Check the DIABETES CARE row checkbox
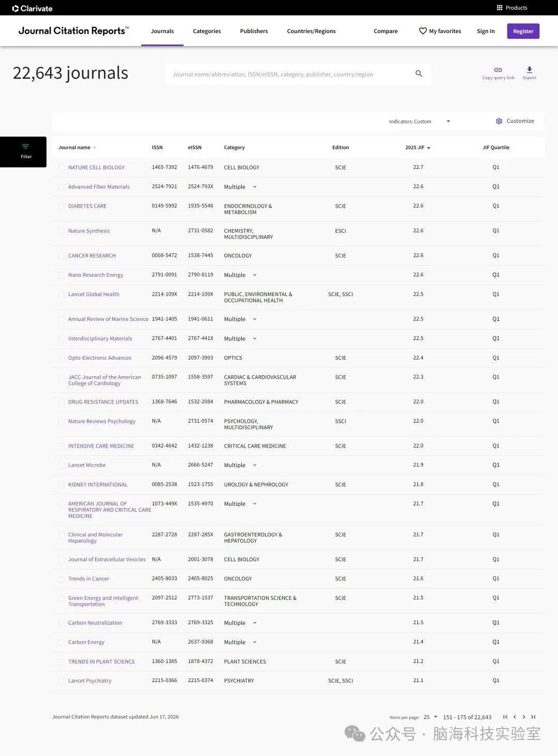The height and width of the screenshot is (756, 558). [x=61, y=206]
